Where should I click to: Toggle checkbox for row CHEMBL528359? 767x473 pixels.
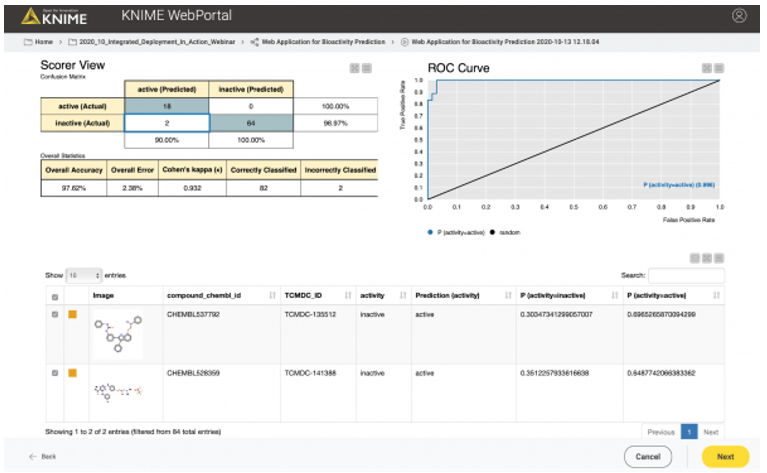[55, 373]
